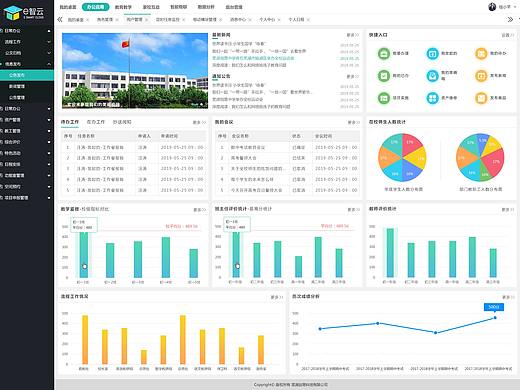Click 更多 link in 历次成绩分析 panel

point(508,297)
